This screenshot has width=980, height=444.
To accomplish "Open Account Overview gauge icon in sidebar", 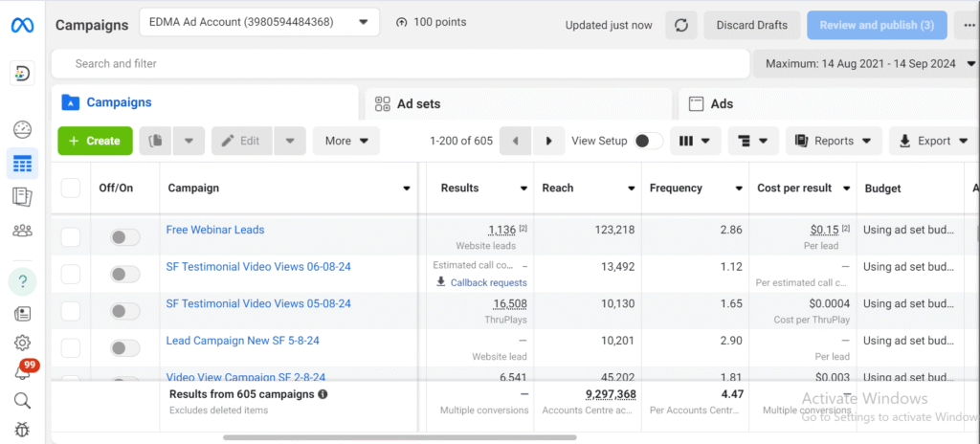I will [22, 130].
